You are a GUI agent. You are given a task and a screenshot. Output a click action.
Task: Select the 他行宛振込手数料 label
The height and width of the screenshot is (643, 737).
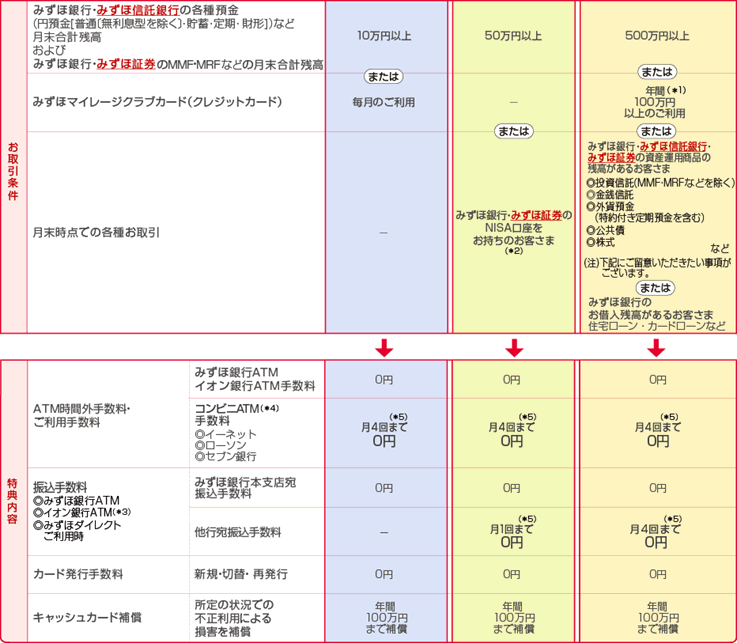[x=237, y=532]
